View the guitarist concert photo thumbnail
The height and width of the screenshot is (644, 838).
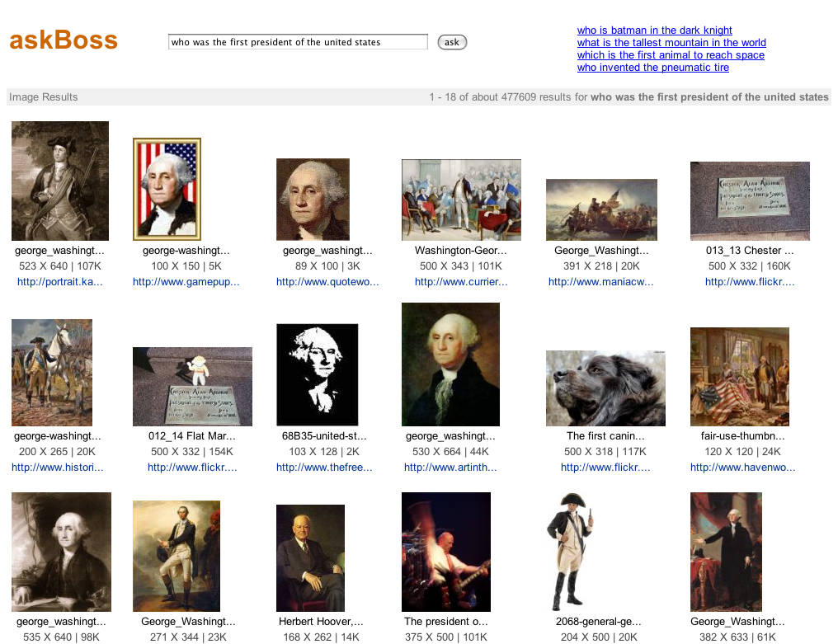[446, 552]
